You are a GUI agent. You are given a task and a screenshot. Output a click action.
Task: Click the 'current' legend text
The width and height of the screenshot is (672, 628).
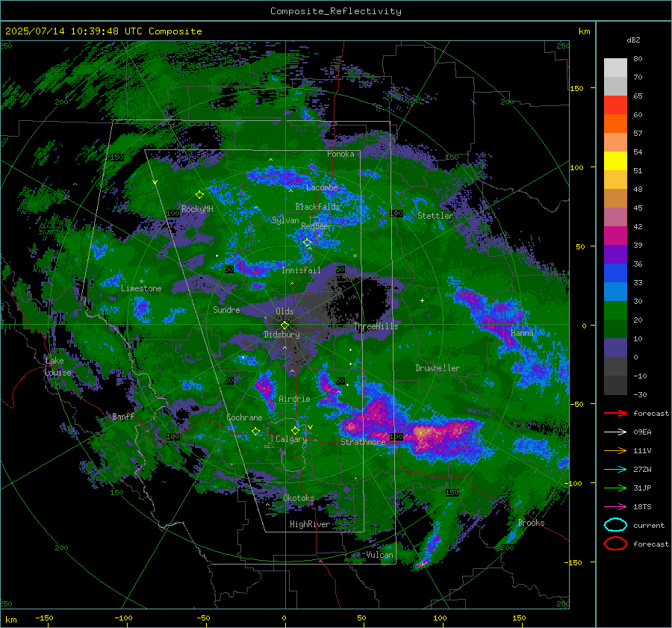[649, 525]
